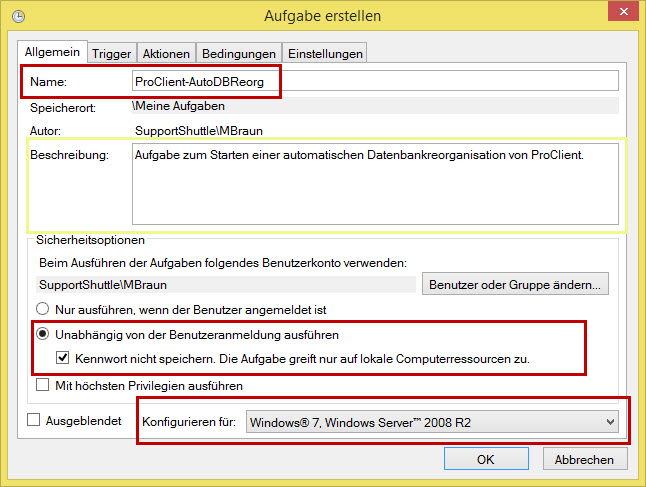The image size is (646, 487).
Task: Click the Speicherort field showing \Meine Aufgaben
Action: click(375, 106)
